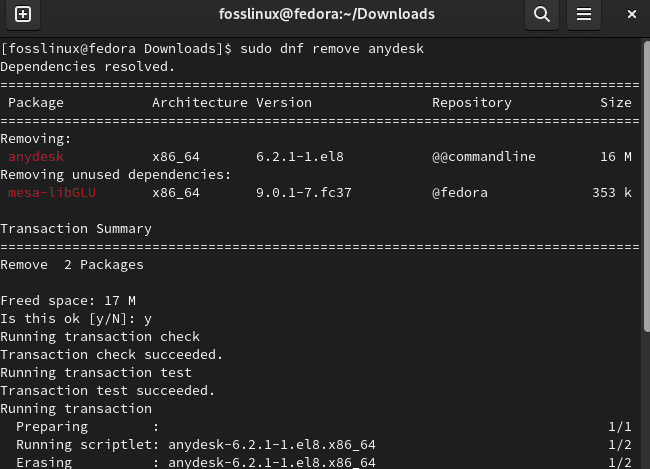Click the version '6.2.1-1.el8'
650x469 pixels.
(300, 157)
